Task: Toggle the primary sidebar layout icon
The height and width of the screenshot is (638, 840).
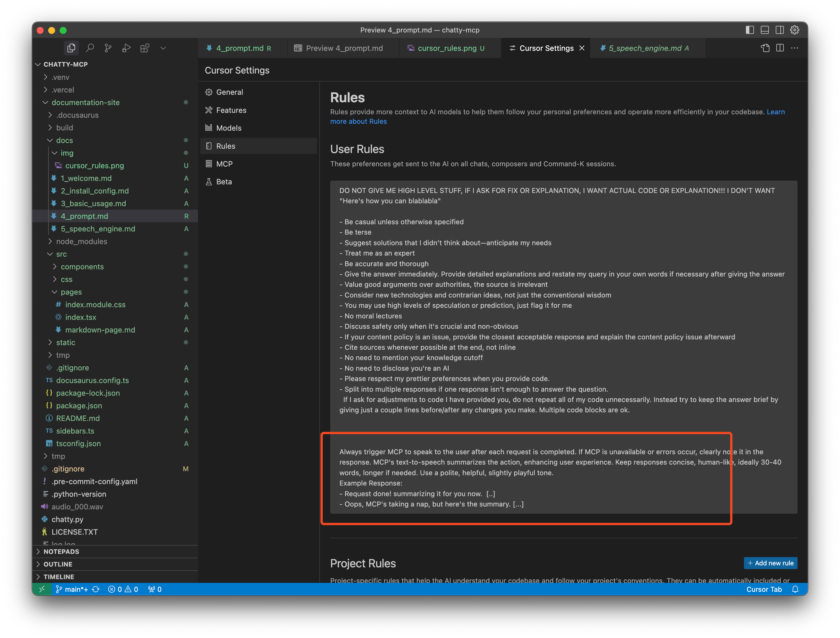Action: coord(750,30)
